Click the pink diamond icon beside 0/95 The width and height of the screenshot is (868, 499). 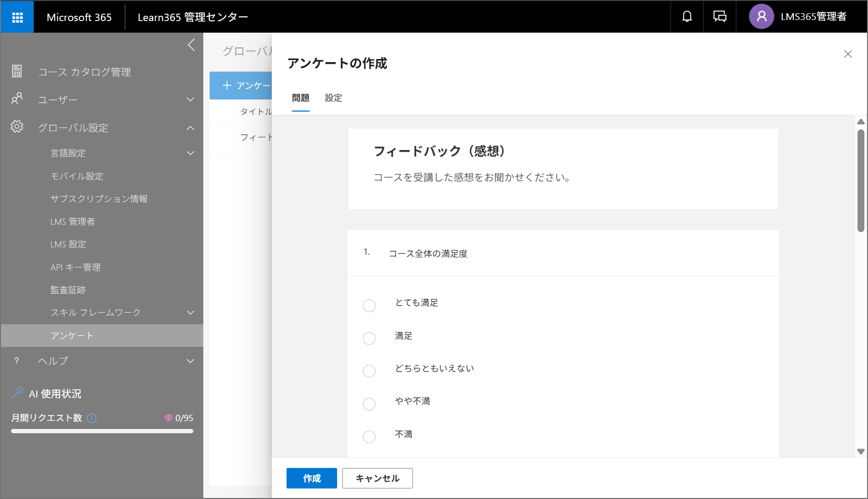tap(169, 418)
